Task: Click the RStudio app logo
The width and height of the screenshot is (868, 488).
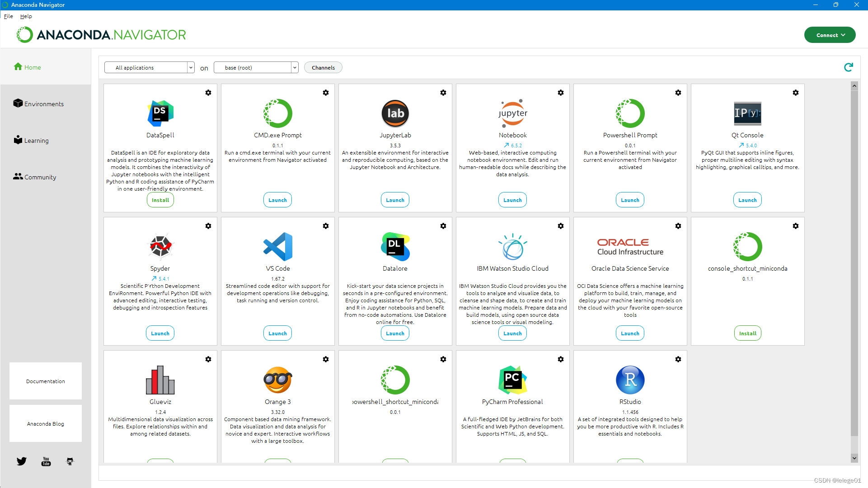Action: click(630, 380)
